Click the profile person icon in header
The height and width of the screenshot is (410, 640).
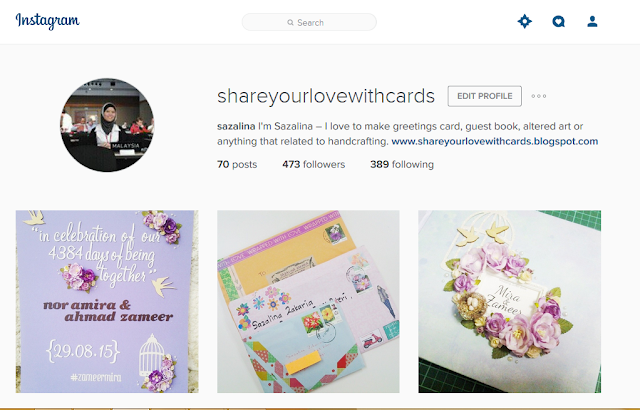tap(592, 21)
